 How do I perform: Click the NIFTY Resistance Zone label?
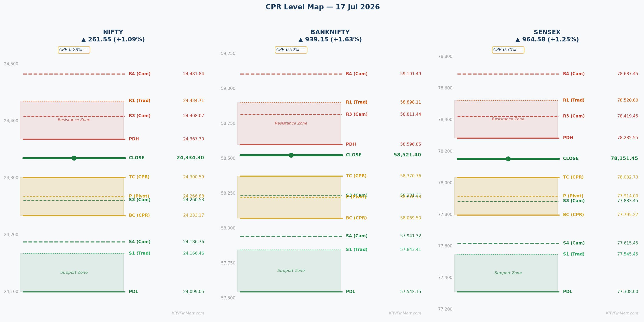(x=74, y=120)
